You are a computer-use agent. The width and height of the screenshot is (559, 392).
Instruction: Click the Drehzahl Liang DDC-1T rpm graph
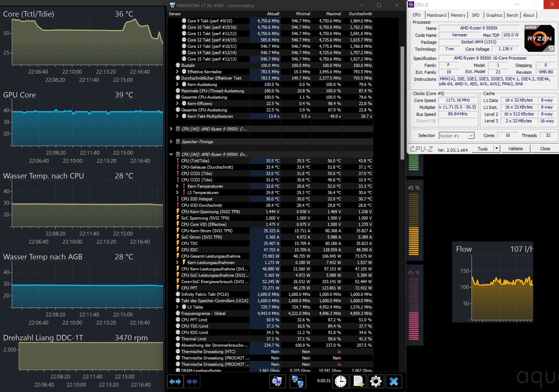click(91, 356)
